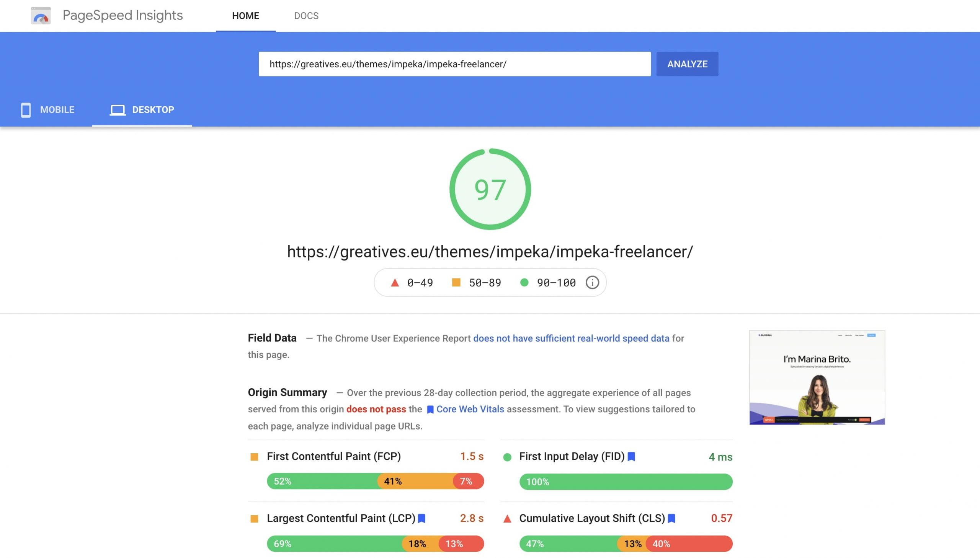Click the FCP percentage distribution bar
The height and width of the screenshot is (558, 980).
(375, 481)
